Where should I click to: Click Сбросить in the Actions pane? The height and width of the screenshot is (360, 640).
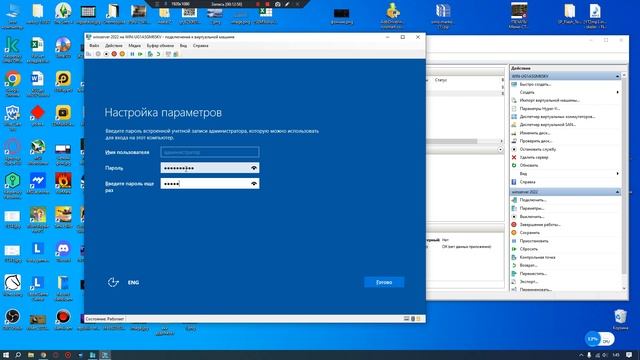point(529,249)
